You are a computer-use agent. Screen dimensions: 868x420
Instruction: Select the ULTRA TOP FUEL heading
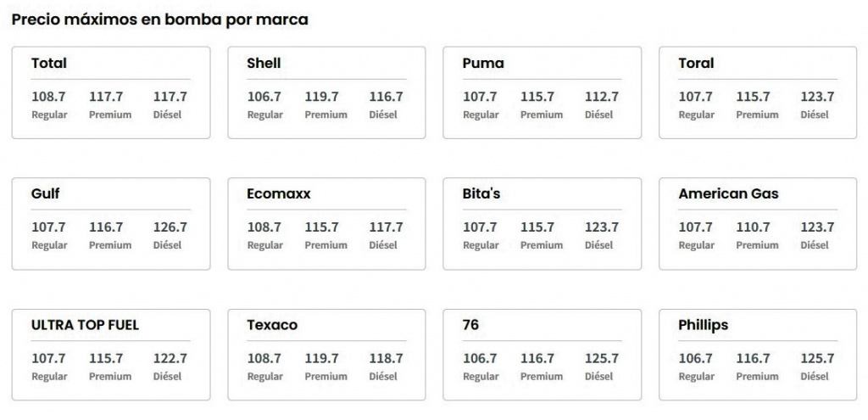coord(85,325)
